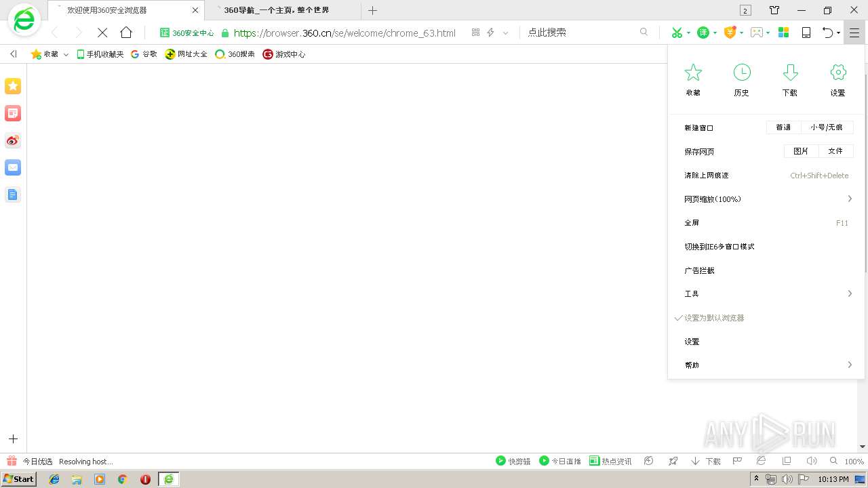Image resolution: width=868 pixels, height=488 pixels.
Task: Click the sidebar blue document icon
Action: tap(13, 195)
